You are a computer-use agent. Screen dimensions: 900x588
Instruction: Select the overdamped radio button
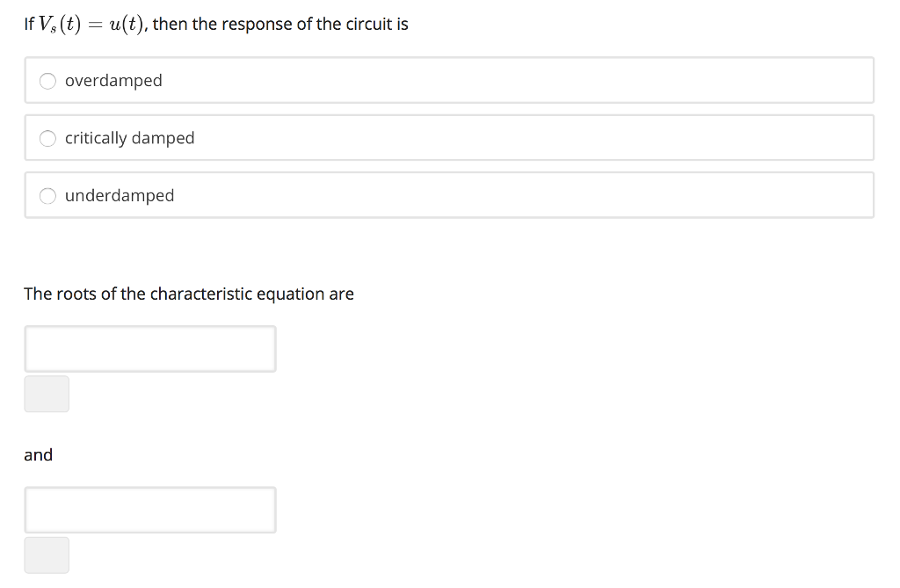point(47,80)
